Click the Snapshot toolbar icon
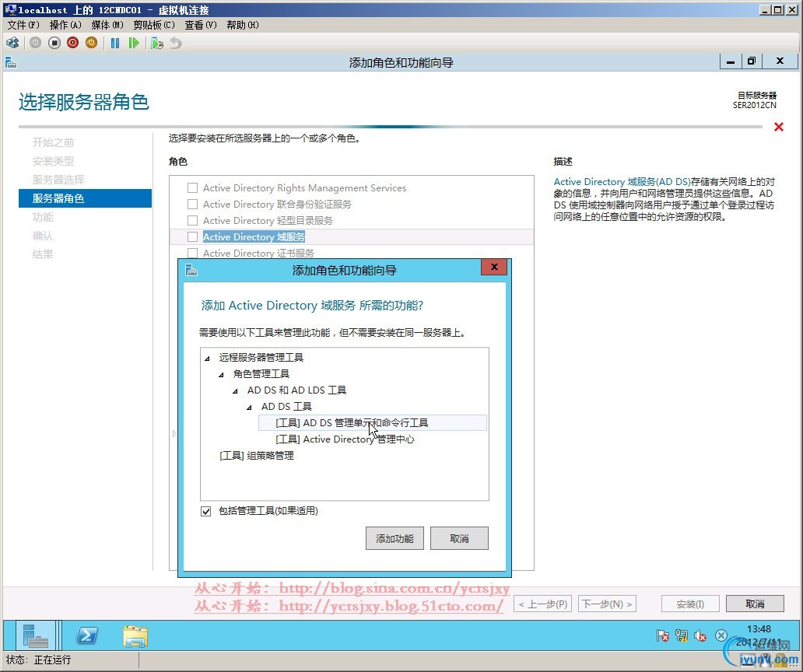 (x=156, y=43)
